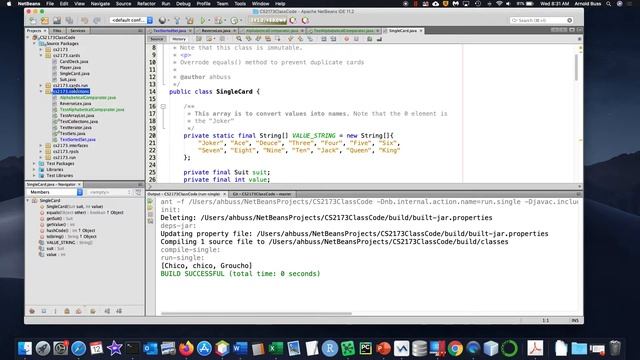Viewport: 640px width, 360px height.
Task: Switch to the Files tab
Action: 57,31
